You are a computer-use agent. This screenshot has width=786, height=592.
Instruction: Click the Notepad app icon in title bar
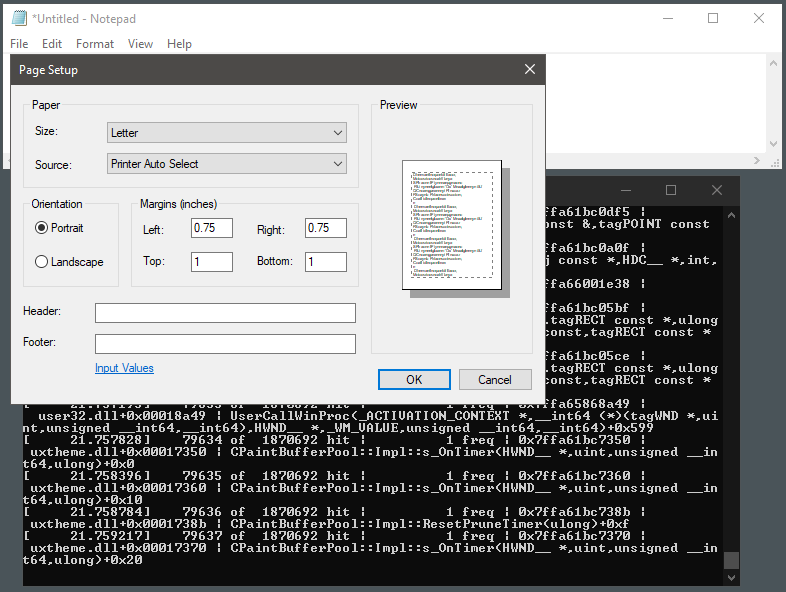click(20, 19)
